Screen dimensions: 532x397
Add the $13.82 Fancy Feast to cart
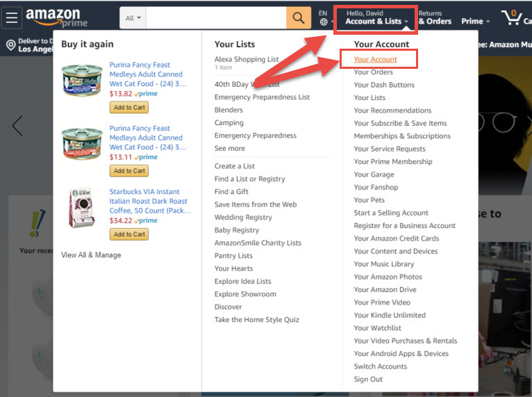tap(129, 108)
